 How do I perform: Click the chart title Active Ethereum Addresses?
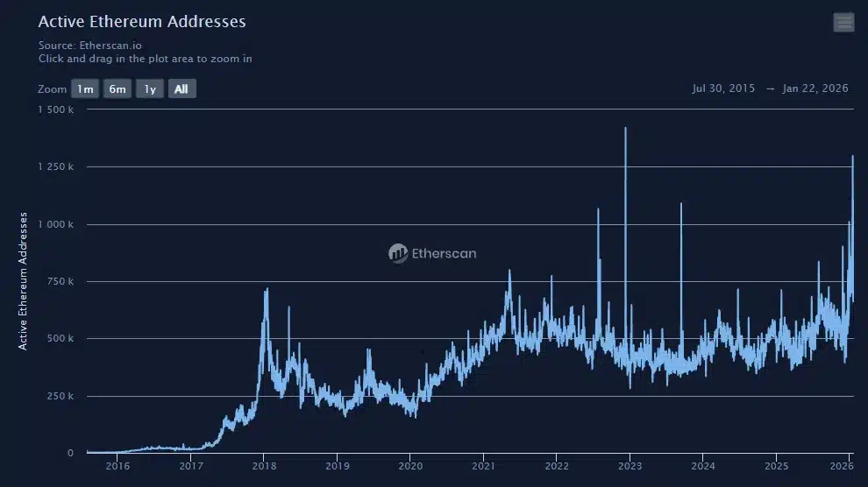tap(142, 22)
